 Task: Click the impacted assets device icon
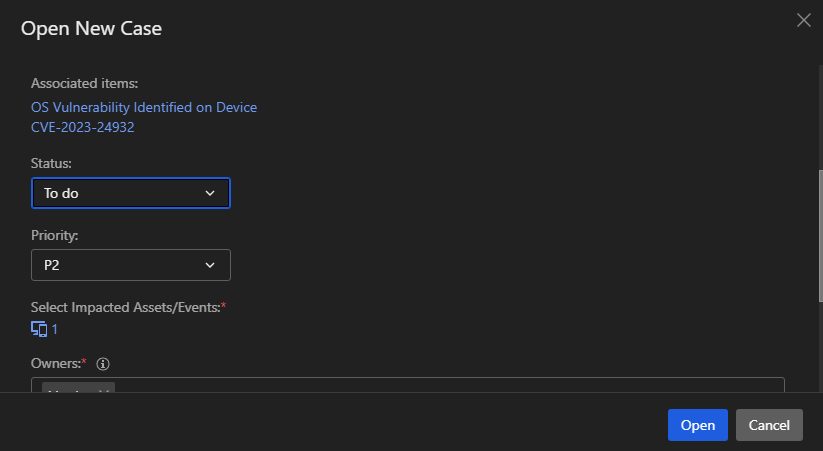click(x=39, y=329)
